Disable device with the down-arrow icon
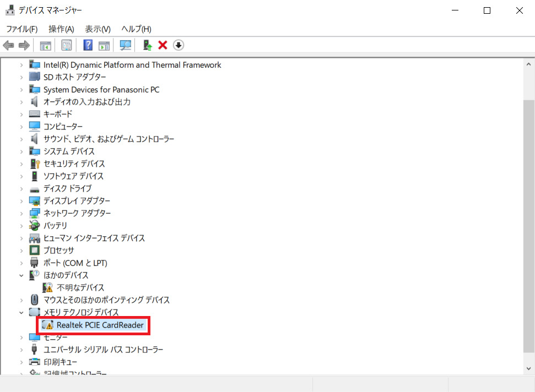The height and width of the screenshot is (392, 535). point(179,45)
